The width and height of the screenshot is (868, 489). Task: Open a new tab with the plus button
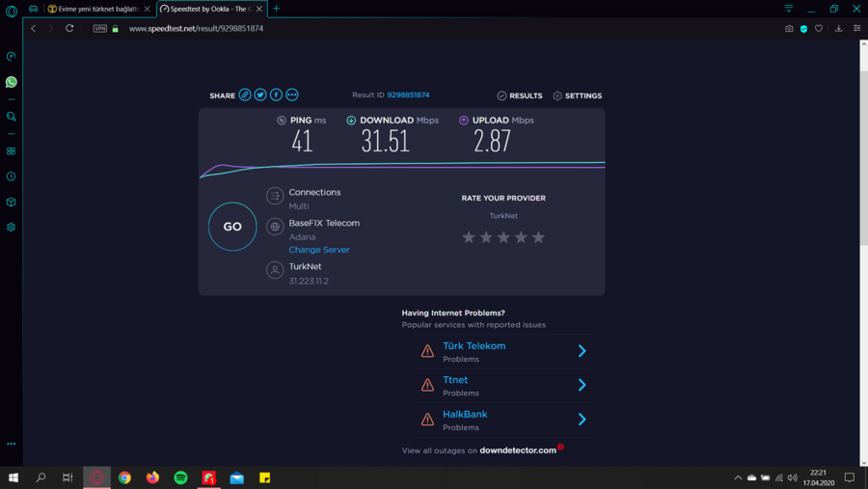276,9
